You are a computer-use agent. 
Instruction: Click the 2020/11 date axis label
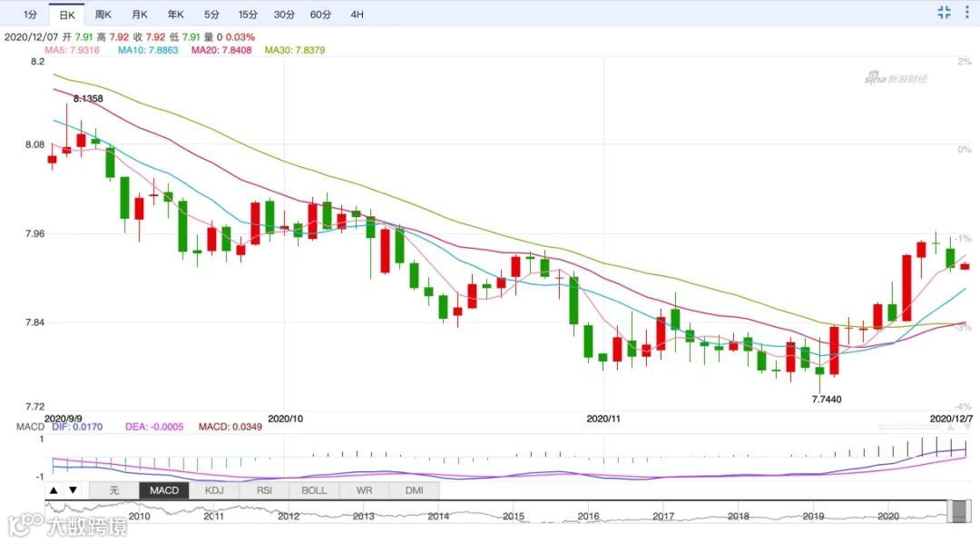(603, 419)
